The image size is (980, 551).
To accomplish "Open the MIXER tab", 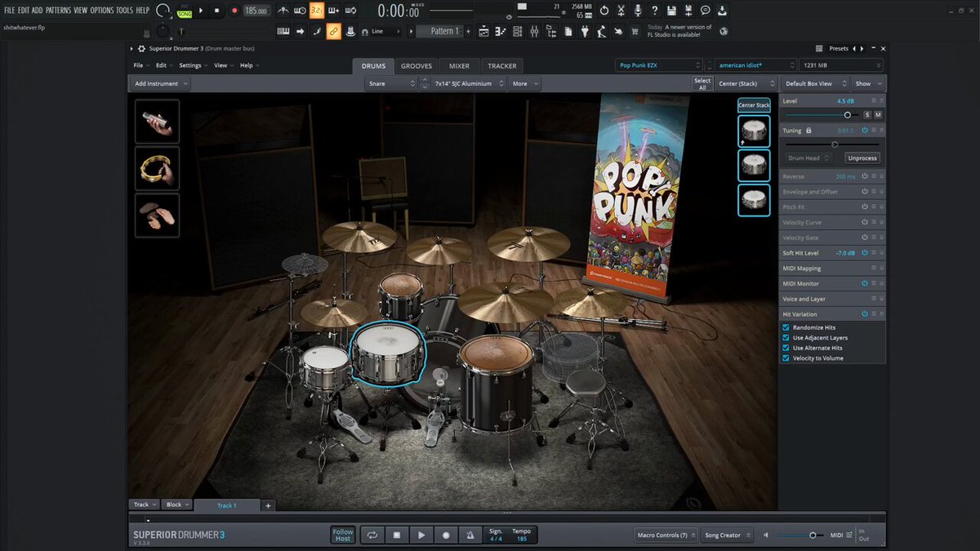I will click(x=459, y=66).
